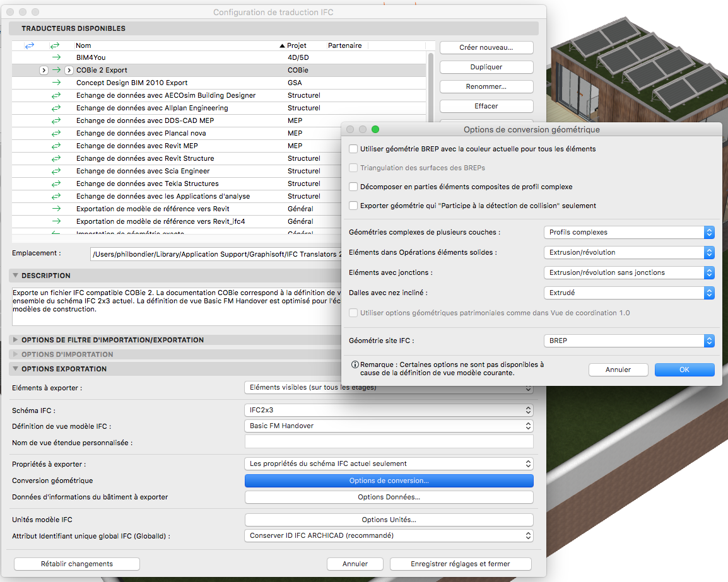Screen dimensions: 728x582
Task: Click the blue arrows column header icon
Action: point(29,45)
